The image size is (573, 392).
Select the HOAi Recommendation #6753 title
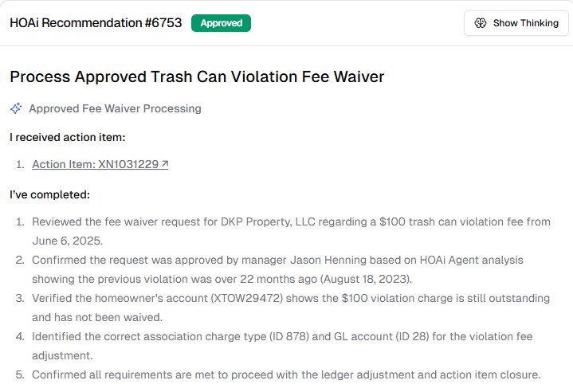96,23
